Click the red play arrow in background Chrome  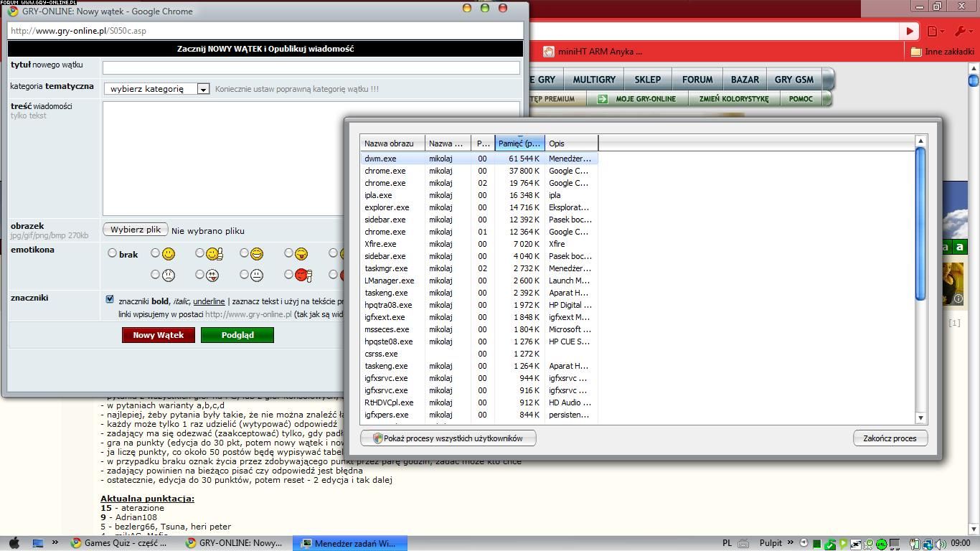[910, 31]
